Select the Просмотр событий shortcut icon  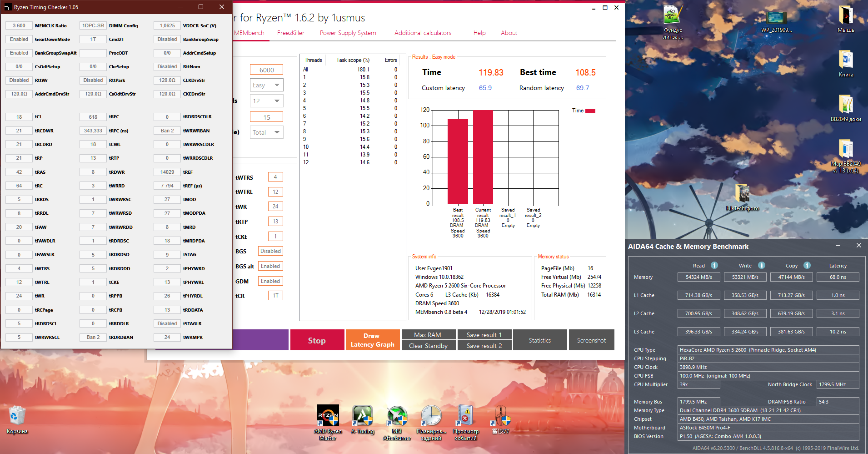466,416
